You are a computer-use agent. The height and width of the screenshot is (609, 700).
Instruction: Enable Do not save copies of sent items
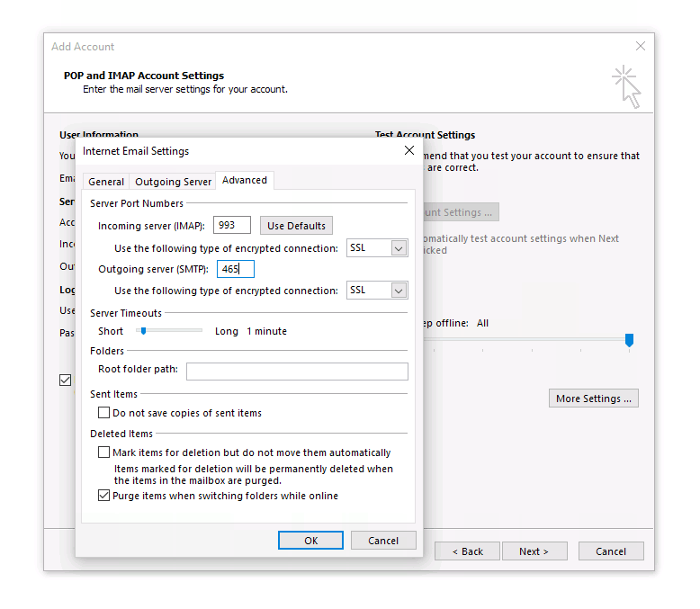coord(104,413)
